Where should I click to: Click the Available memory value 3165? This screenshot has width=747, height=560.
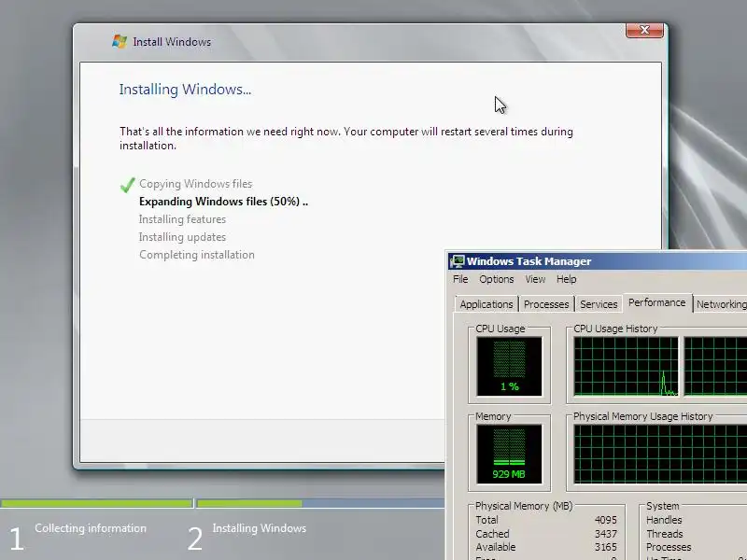(x=605, y=547)
